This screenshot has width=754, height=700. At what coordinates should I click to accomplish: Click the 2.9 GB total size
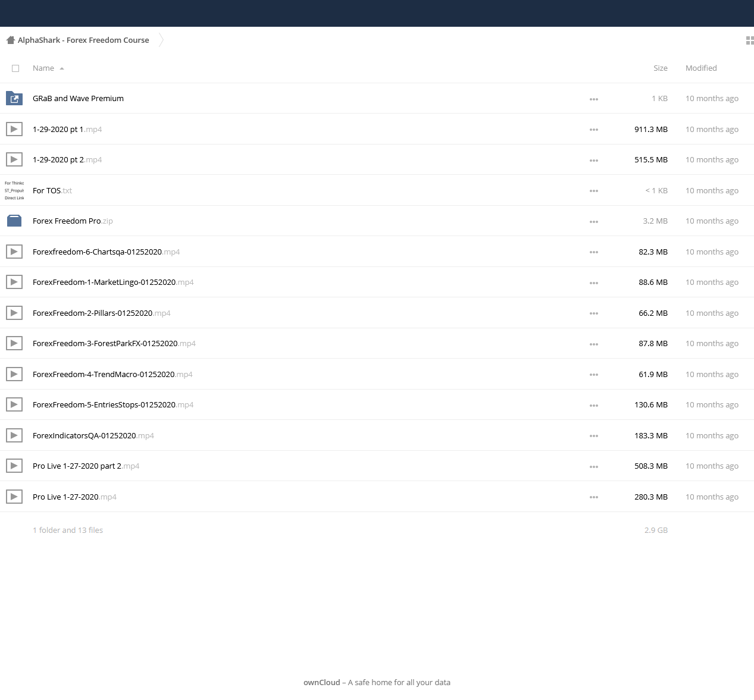[x=656, y=530]
